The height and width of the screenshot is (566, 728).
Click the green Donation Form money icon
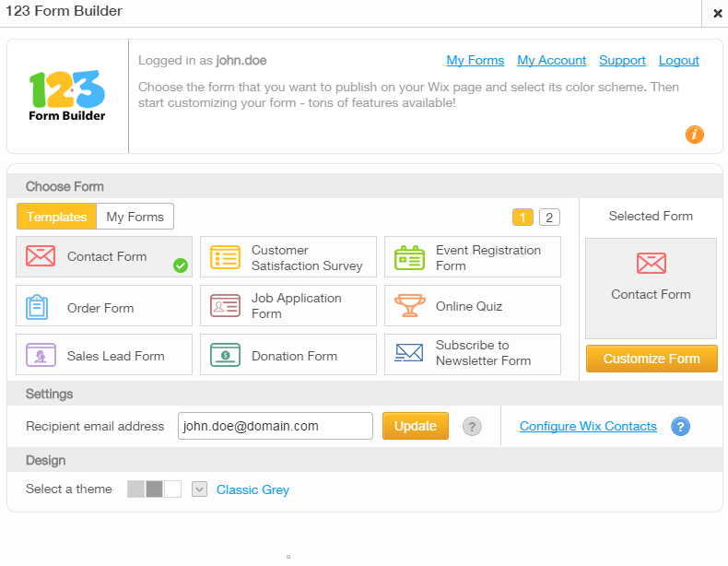225,355
